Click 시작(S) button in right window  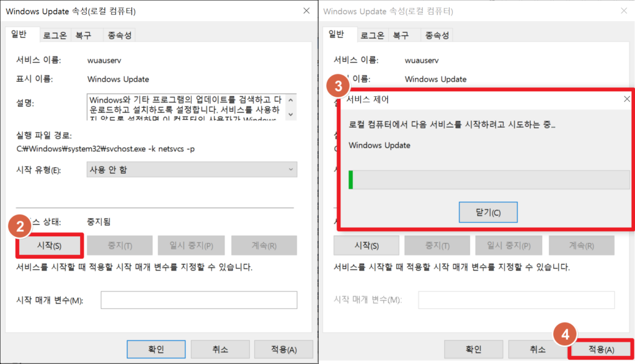[x=366, y=246]
